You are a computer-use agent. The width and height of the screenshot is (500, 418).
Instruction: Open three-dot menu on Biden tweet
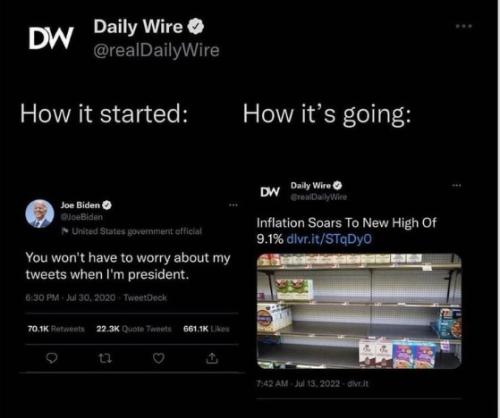(x=233, y=205)
